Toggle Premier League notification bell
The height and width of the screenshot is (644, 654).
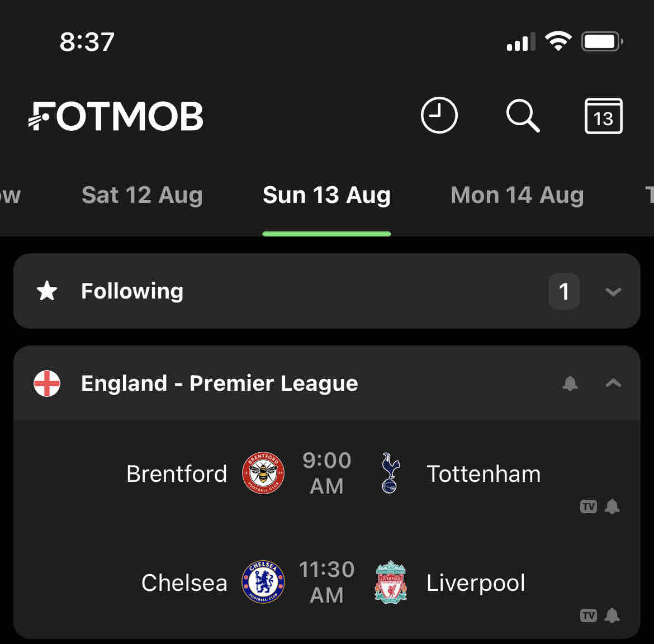(570, 383)
